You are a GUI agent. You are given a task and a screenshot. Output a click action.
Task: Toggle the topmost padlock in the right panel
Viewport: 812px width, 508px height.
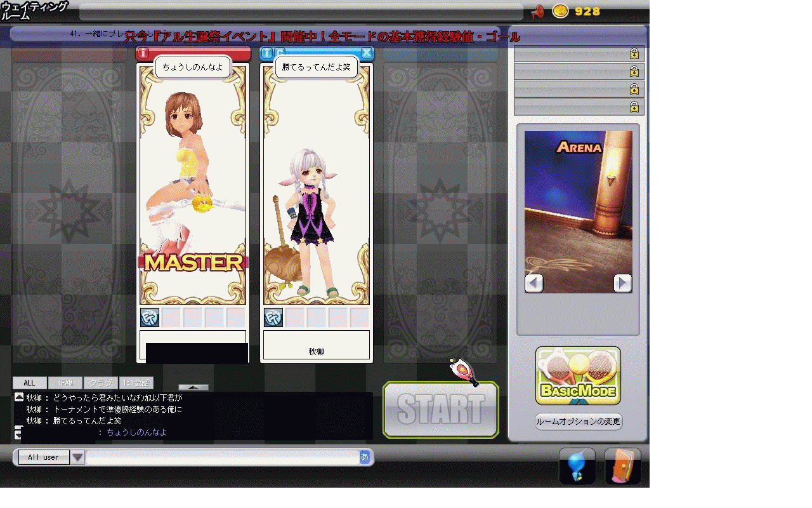click(634, 54)
